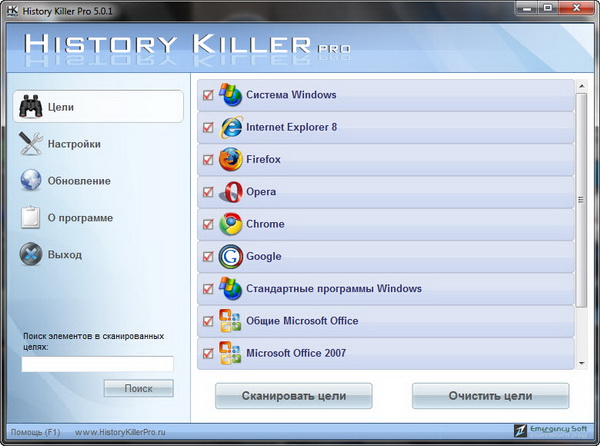The height and width of the screenshot is (446, 600).
Task: Click the scrollbar down arrow in targets list
Action: tap(582, 362)
